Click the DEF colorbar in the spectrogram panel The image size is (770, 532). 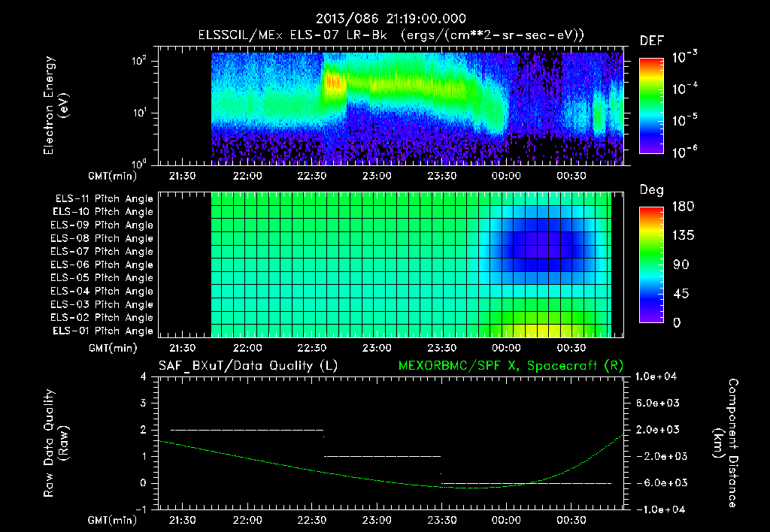652,106
